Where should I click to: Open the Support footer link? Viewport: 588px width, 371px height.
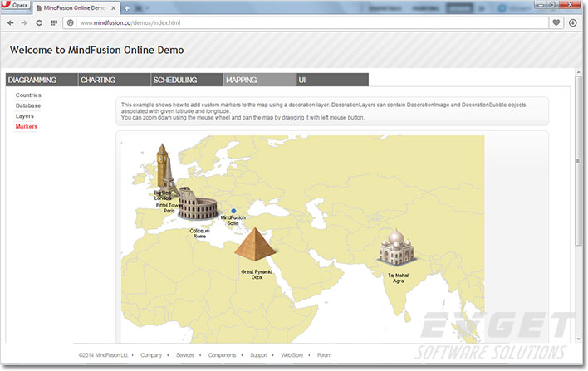pyautogui.click(x=258, y=355)
